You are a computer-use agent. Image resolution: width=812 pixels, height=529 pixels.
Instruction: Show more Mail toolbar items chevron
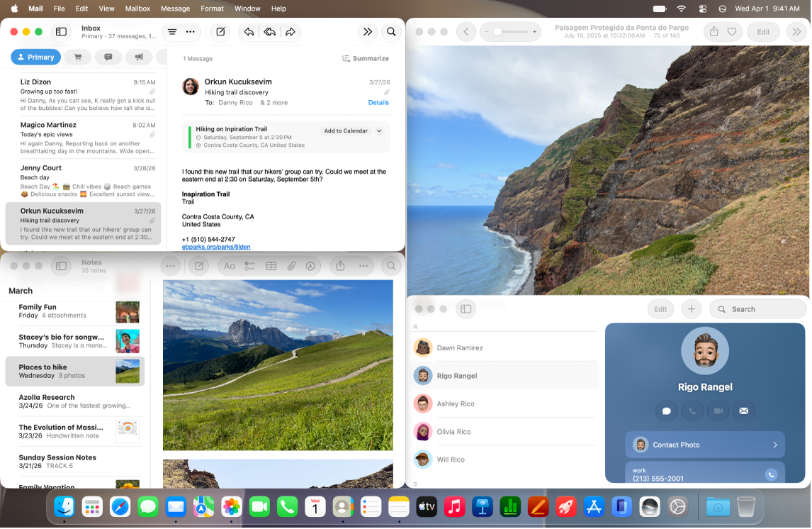pyautogui.click(x=368, y=32)
